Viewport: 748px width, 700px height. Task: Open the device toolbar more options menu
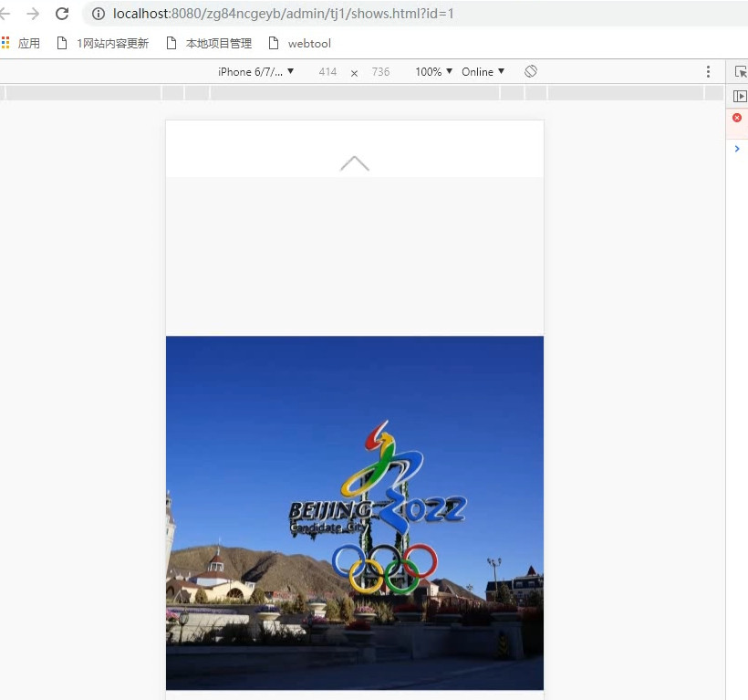click(709, 71)
